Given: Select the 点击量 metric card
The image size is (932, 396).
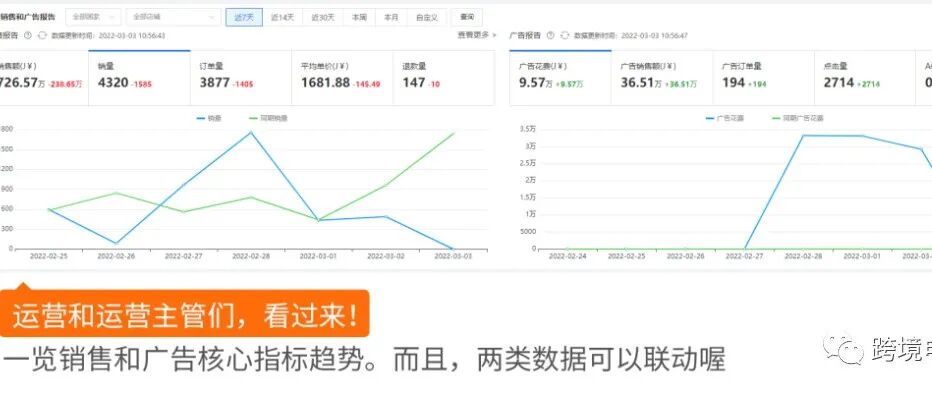Looking at the screenshot, I should [864, 78].
